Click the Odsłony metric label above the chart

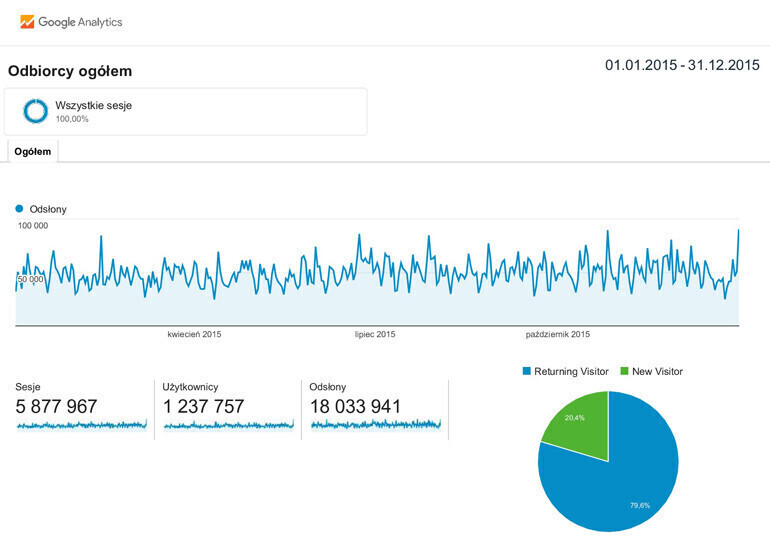point(48,209)
